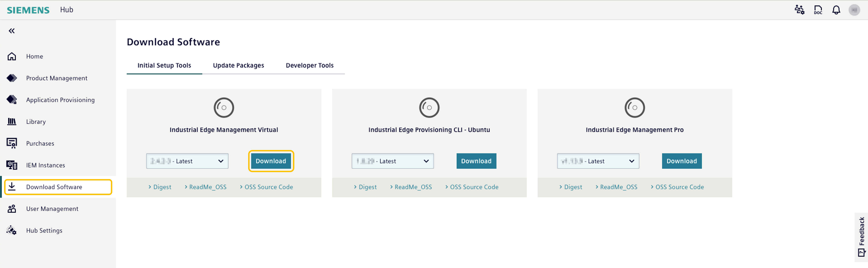Collapse the sidebar with the double chevron
This screenshot has height=268, width=868.
(11, 30)
